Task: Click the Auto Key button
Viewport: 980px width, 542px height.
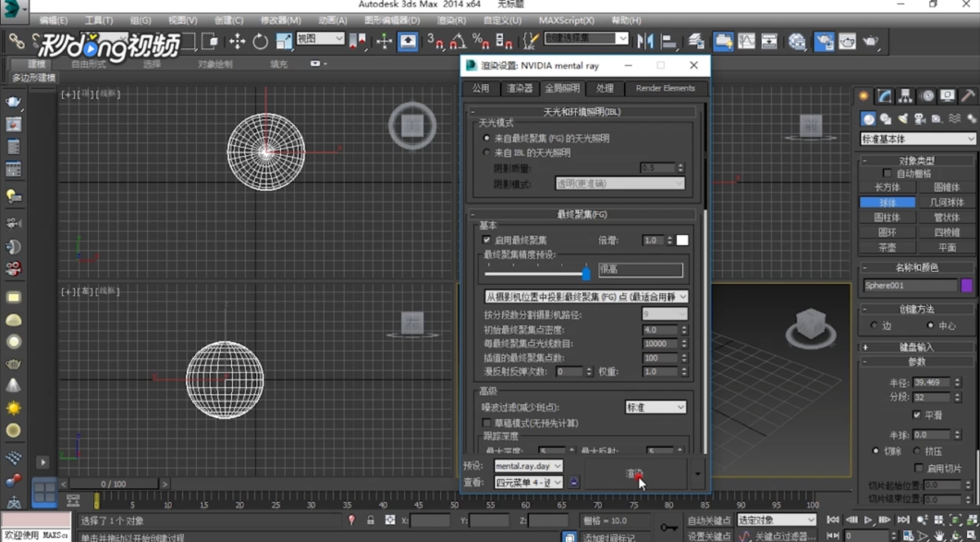Action: 708,520
